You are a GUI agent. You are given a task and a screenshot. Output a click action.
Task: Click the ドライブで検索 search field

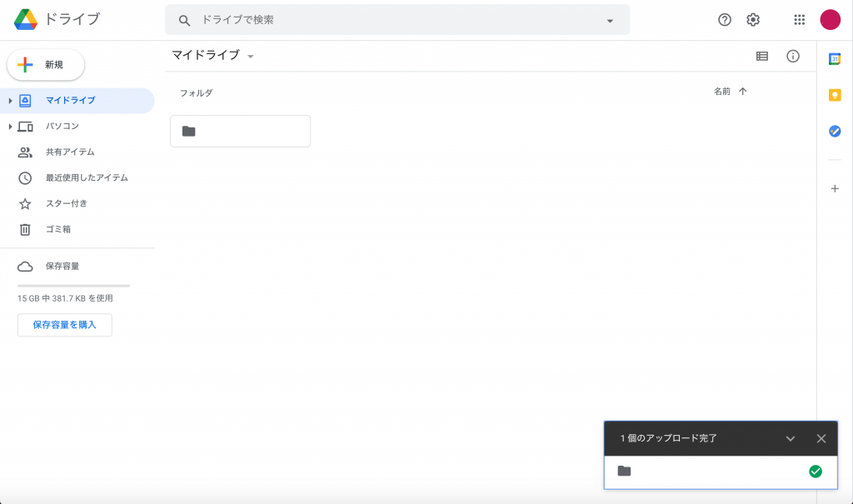tap(392, 20)
